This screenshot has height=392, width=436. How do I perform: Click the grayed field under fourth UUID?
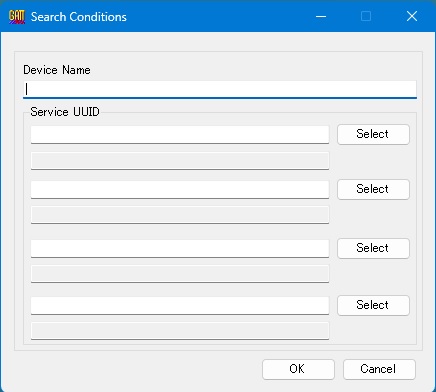pos(180,331)
